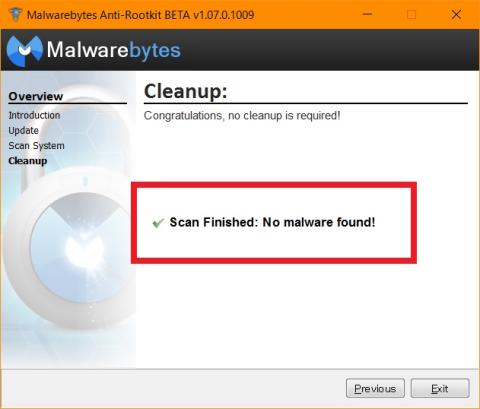Click the Exit button
This screenshot has height=409, width=480.
click(x=440, y=389)
